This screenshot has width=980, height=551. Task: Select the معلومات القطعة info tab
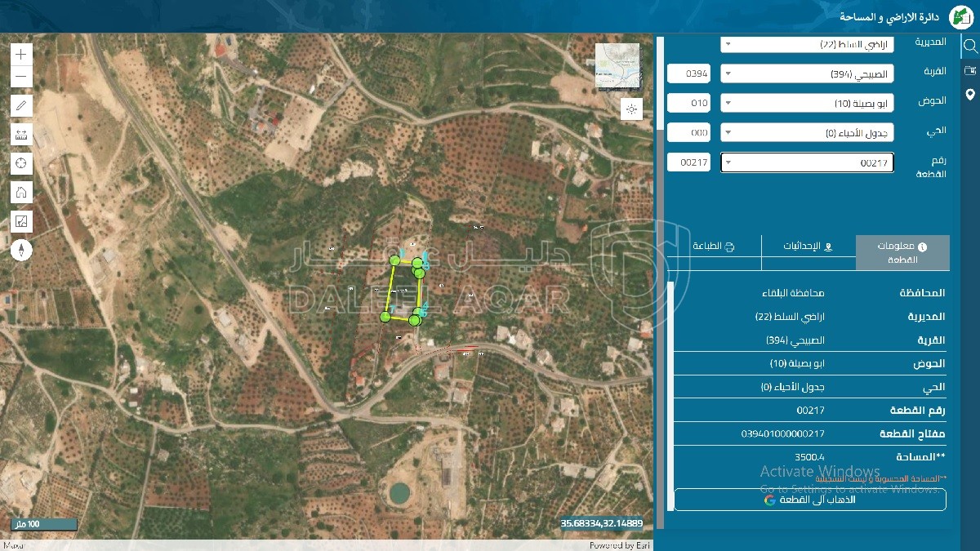(x=902, y=252)
